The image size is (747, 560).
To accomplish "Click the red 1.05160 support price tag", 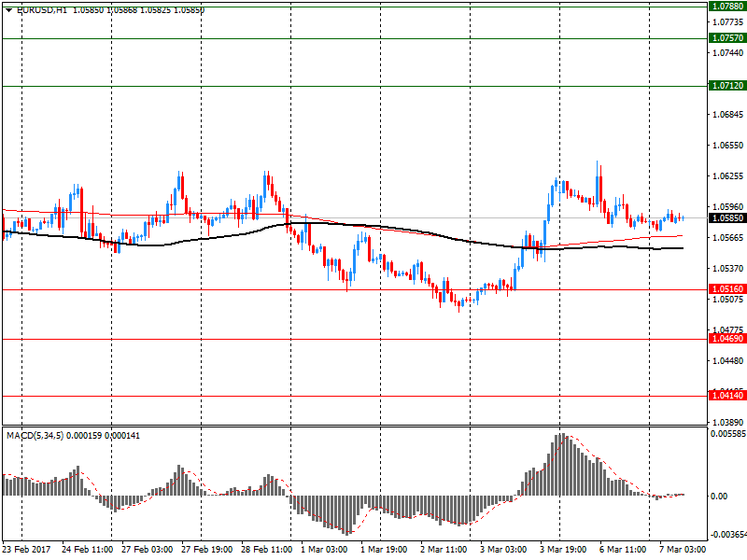I will pyautogui.click(x=727, y=289).
